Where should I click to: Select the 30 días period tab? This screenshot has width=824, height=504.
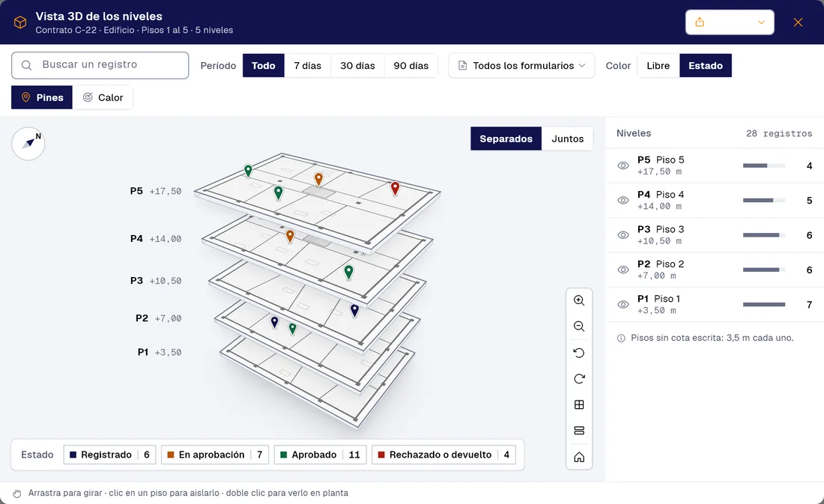pos(357,66)
